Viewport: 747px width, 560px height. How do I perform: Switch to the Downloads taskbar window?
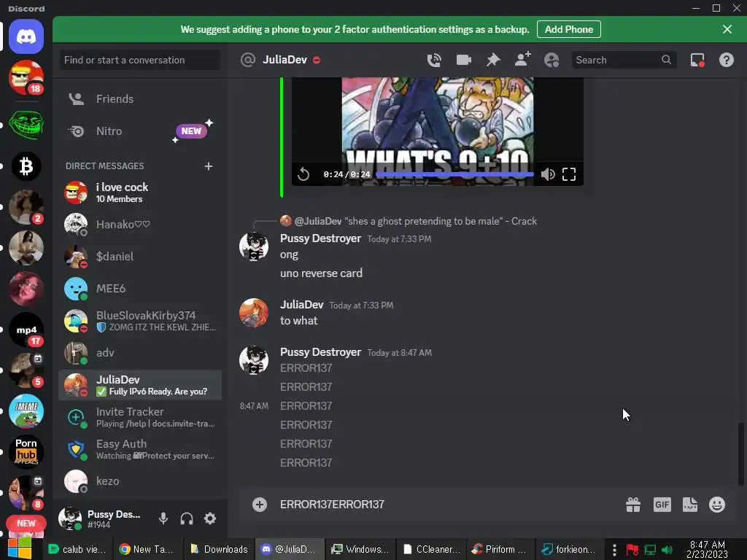220,549
